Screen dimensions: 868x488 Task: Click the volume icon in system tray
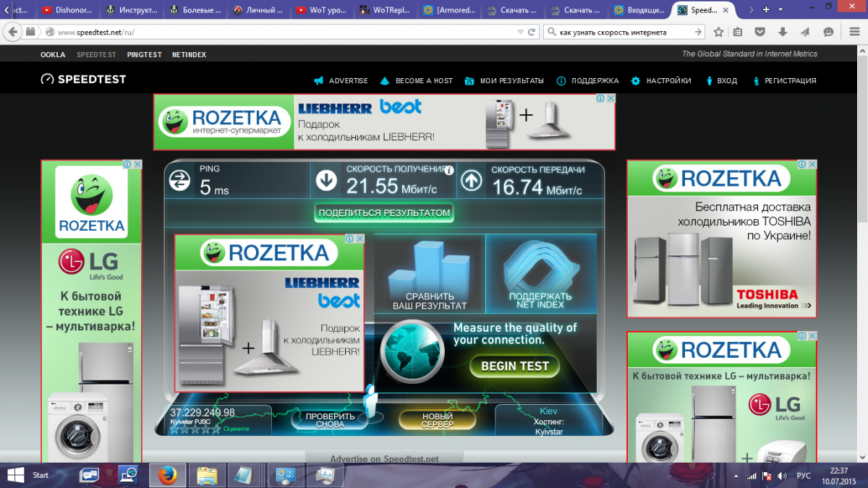[x=782, y=476]
